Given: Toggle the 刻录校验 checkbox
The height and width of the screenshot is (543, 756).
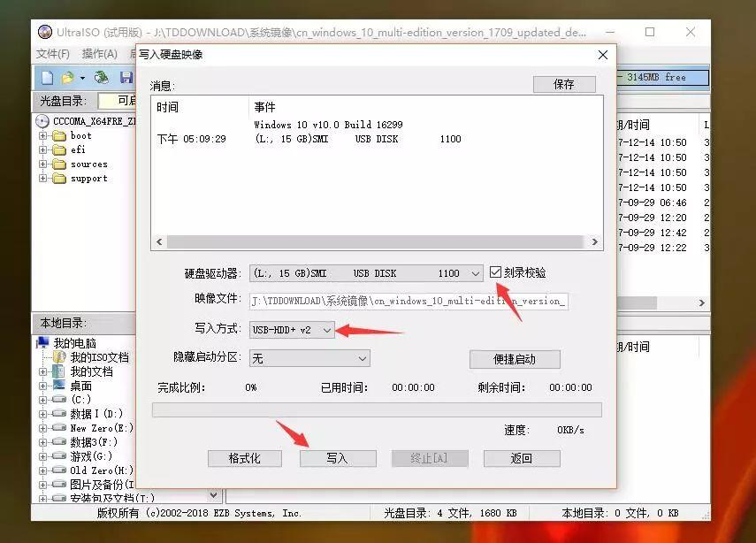Looking at the screenshot, I should click(496, 272).
